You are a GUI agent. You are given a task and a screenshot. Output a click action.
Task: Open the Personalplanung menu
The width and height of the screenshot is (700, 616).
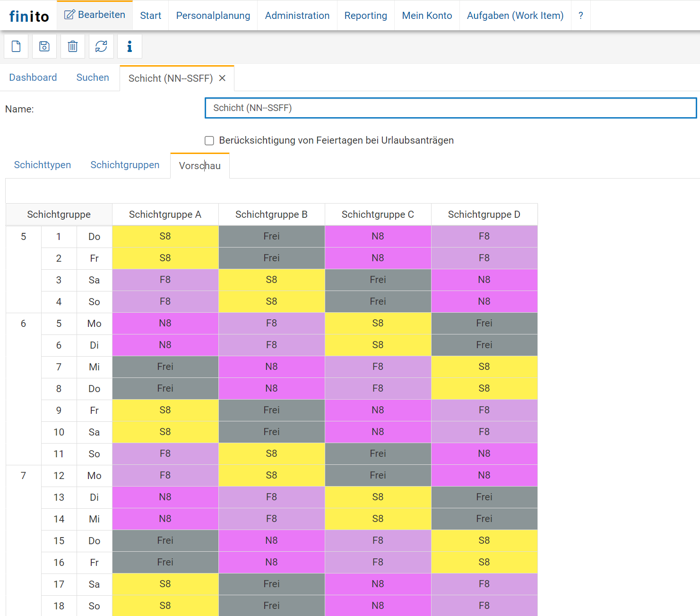click(213, 16)
